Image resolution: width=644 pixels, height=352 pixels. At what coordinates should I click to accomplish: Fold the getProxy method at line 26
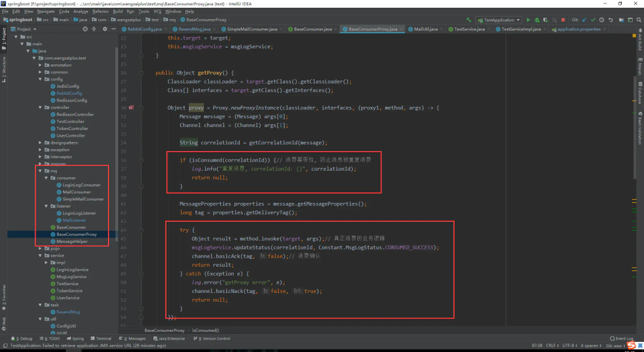tap(141, 73)
